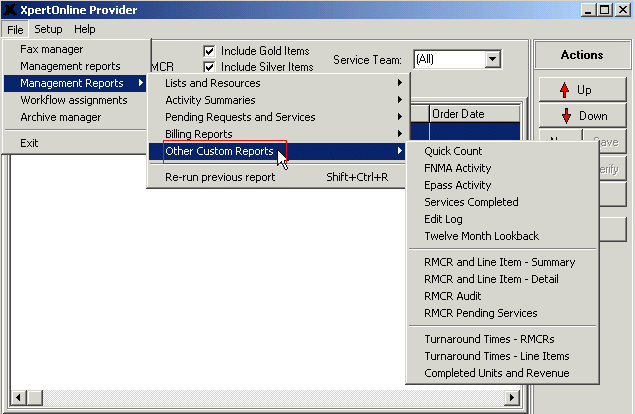This screenshot has height=414, width=635.
Task: Click the horizontal scrollbar right arrow
Action: (x=512, y=397)
